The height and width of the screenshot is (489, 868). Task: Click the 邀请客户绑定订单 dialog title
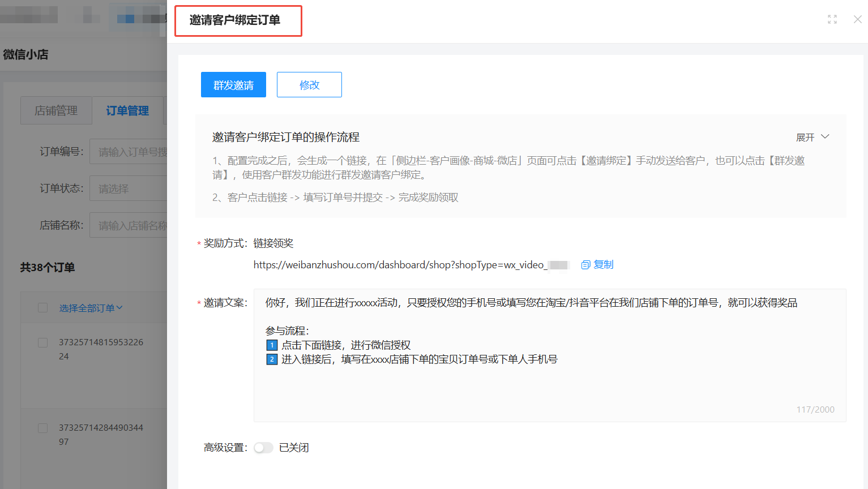(x=234, y=20)
